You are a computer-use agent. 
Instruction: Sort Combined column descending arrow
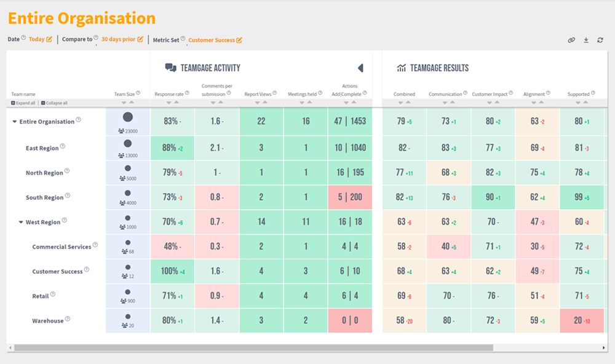pyautogui.click(x=400, y=102)
